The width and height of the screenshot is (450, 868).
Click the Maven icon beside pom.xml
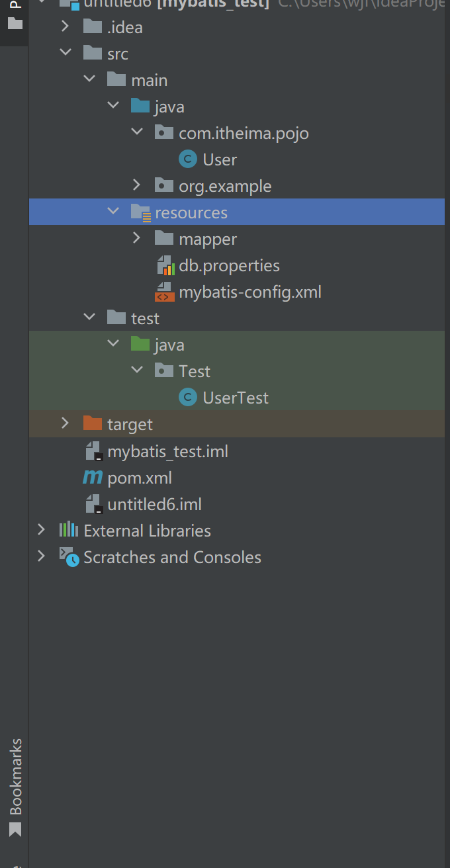[x=93, y=478]
